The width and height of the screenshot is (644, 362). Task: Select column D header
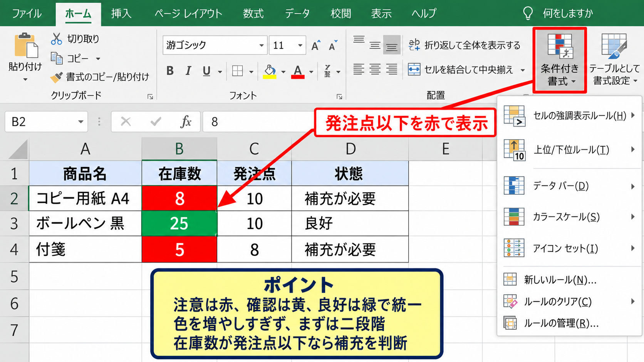tap(350, 149)
